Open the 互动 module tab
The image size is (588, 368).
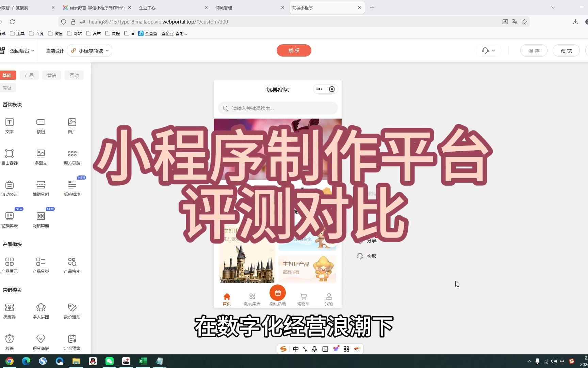(x=74, y=75)
